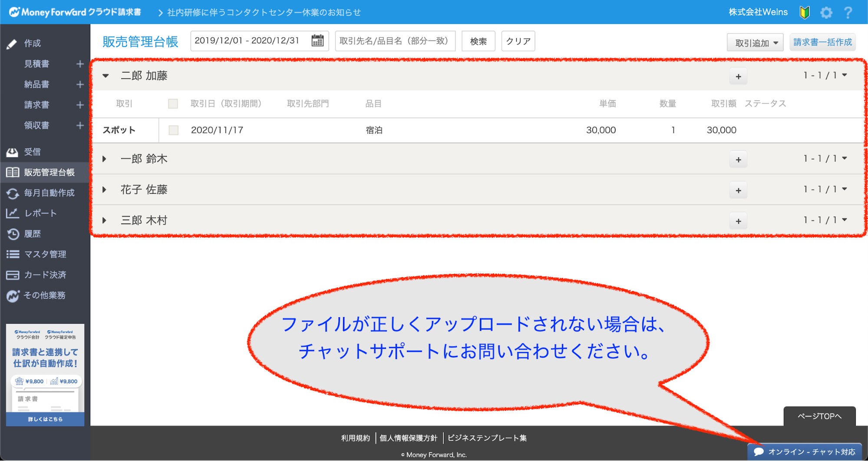The image size is (868, 461).
Task: Click the 検索 search button
Action: point(478,41)
